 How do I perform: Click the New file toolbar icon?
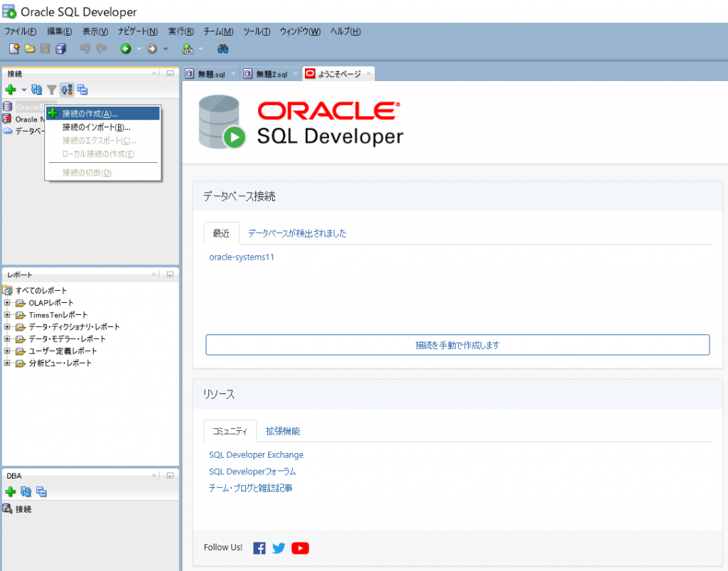14,48
